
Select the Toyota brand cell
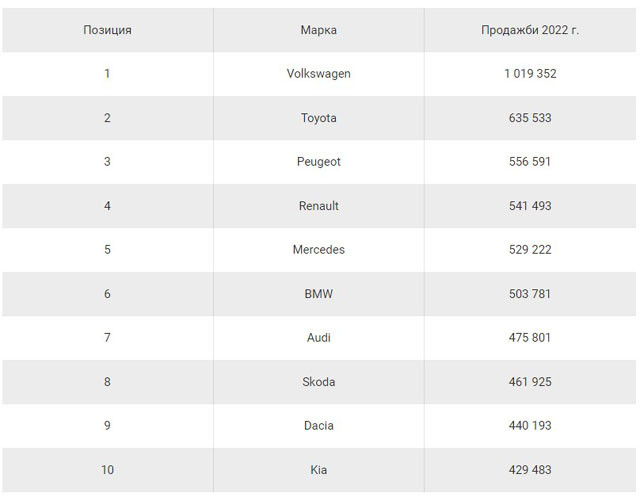point(318,118)
